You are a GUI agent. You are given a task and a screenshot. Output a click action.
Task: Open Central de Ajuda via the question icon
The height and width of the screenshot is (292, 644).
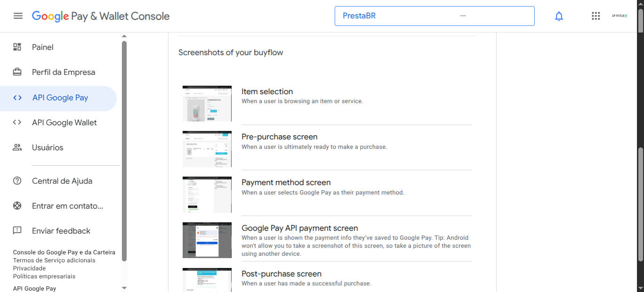point(17,180)
